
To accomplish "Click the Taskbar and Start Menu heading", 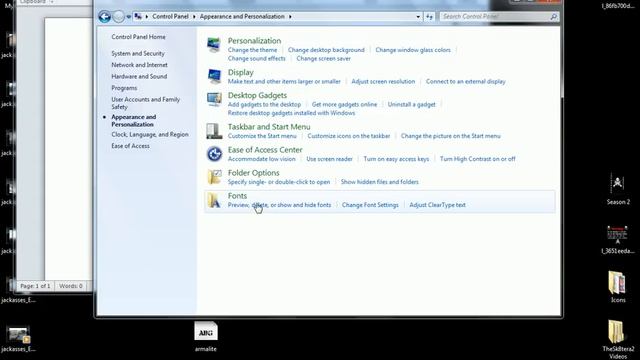I will coord(269,127).
